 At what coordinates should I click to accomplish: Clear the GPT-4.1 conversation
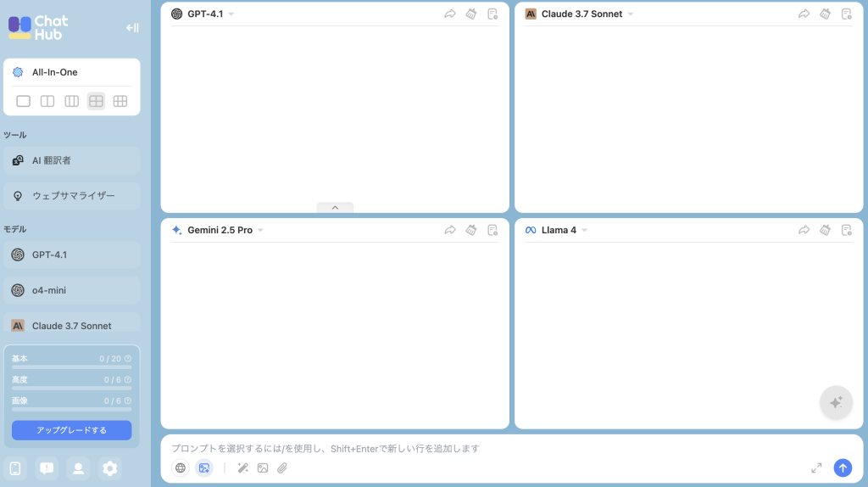(471, 14)
